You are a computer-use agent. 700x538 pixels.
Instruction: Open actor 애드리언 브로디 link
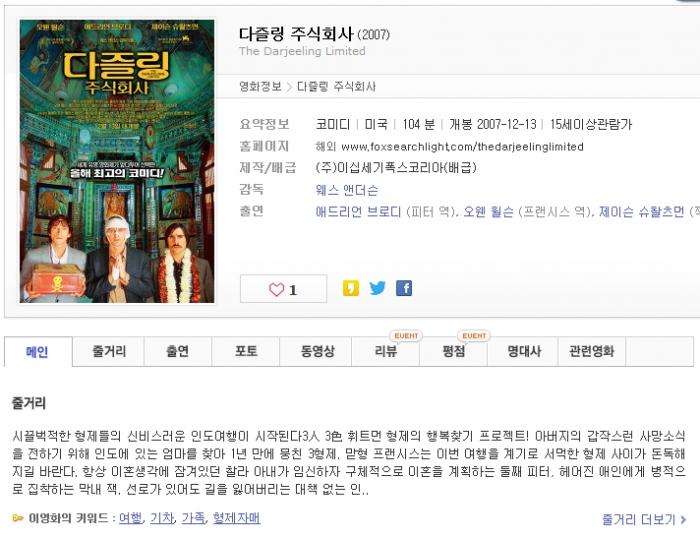coord(358,212)
